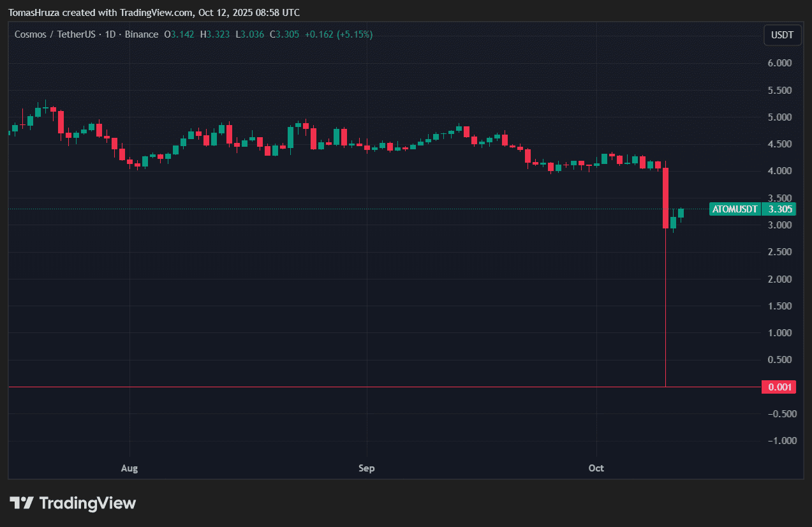Select the Oct date label on time axis
Viewport: 812px width, 527px height.
pyautogui.click(x=596, y=468)
